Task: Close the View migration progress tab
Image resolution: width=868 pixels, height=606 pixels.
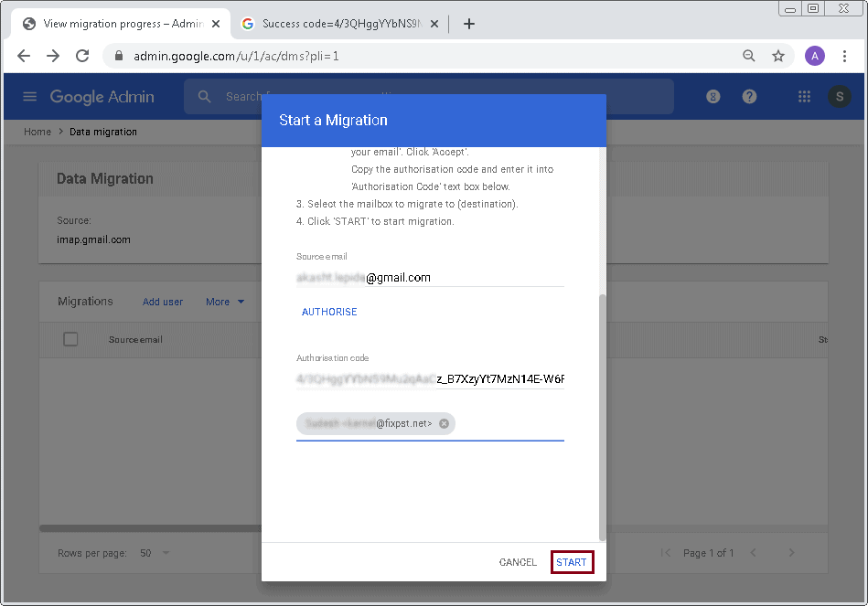Action: coord(216,24)
